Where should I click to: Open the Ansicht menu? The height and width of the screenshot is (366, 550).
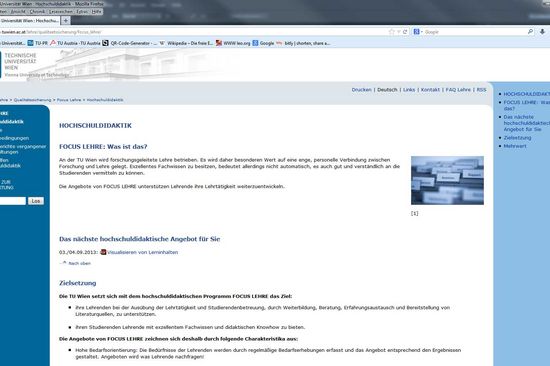click(18, 12)
